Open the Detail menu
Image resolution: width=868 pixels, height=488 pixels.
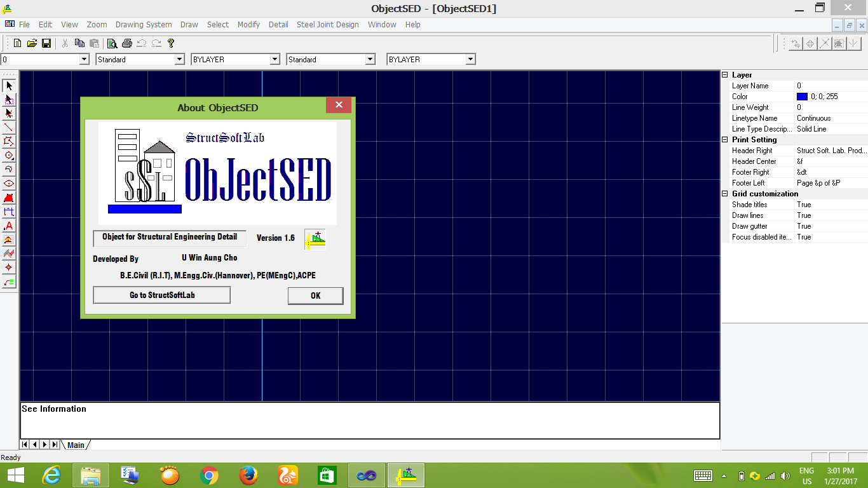click(x=278, y=25)
